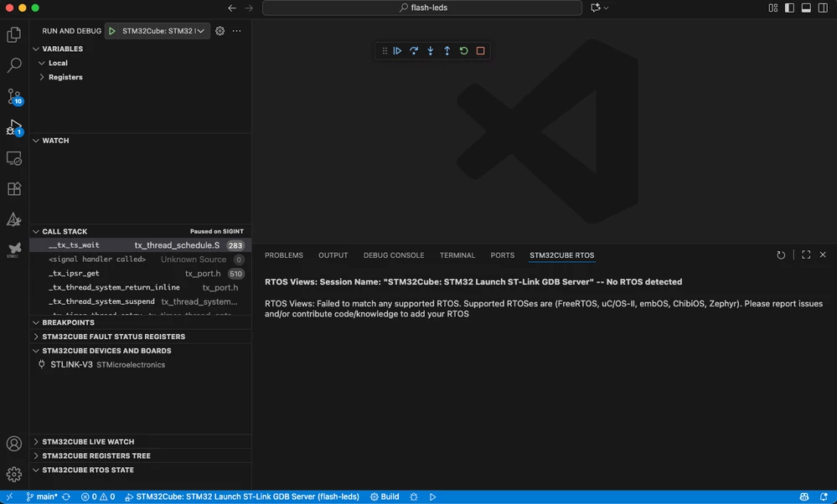Select the STM32CUBE RTOS tab
The image size is (837, 504).
coord(561,255)
